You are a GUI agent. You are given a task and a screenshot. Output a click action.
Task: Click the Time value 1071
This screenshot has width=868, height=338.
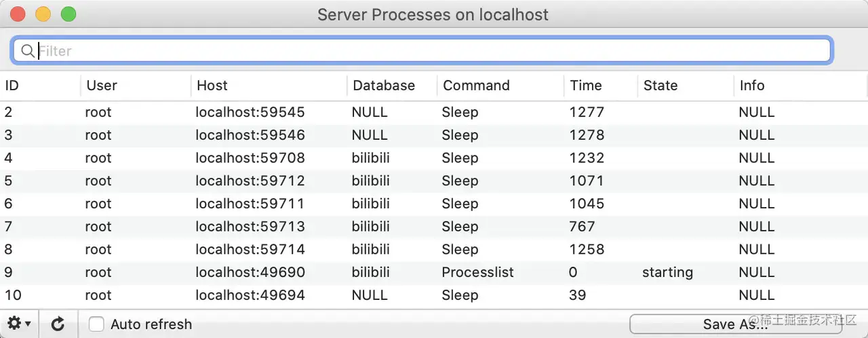(x=587, y=181)
